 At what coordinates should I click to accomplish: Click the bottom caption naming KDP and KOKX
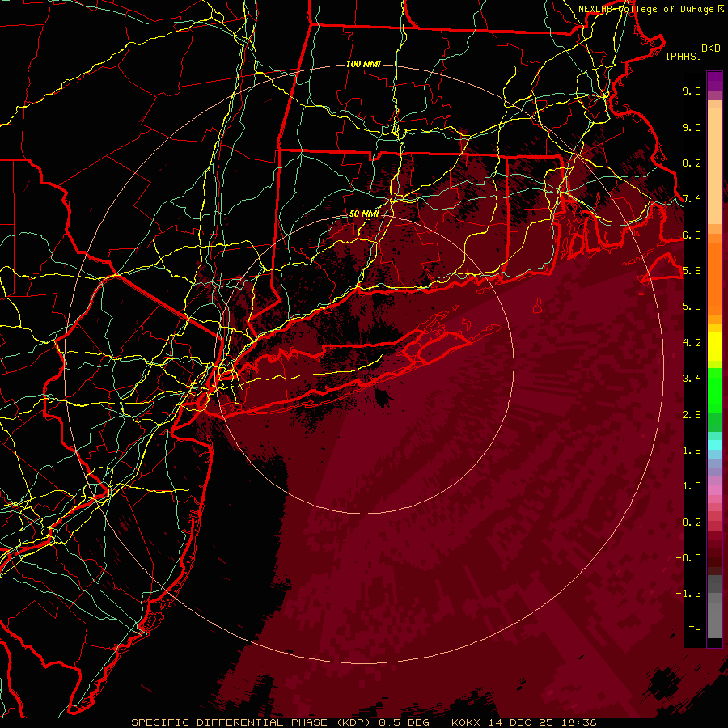click(x=363, y=722)
